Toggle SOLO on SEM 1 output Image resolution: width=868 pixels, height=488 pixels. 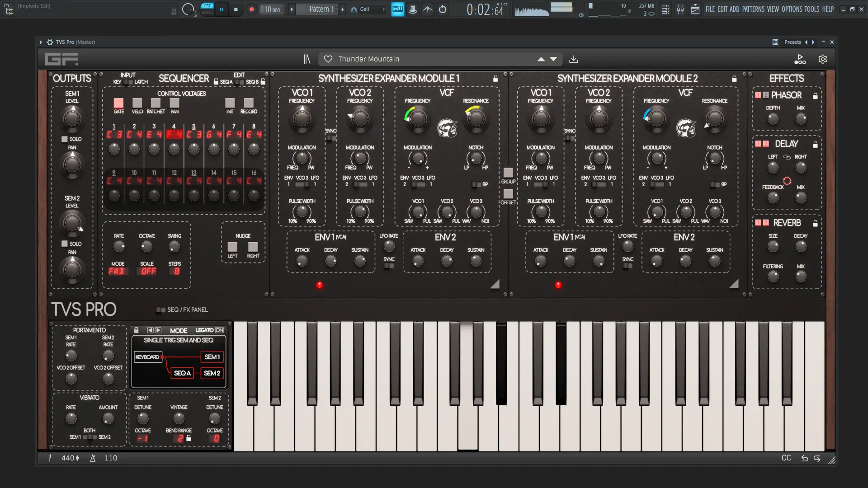64,139
